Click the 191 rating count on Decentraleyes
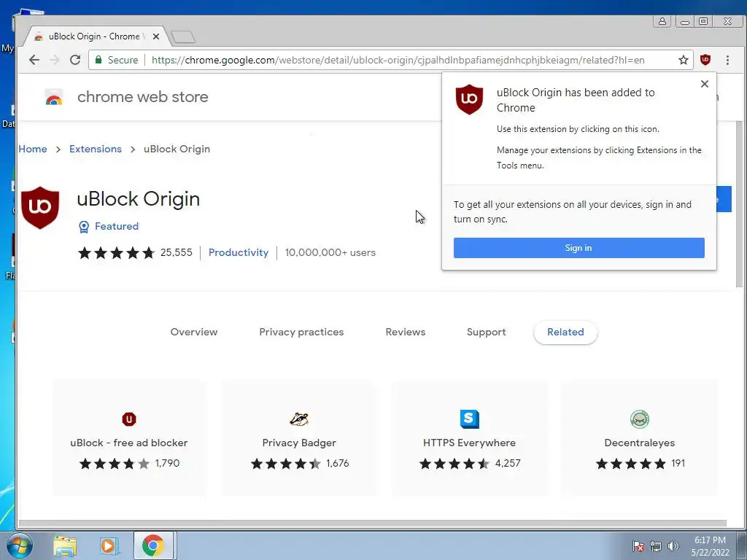 [x=678, y=463]
